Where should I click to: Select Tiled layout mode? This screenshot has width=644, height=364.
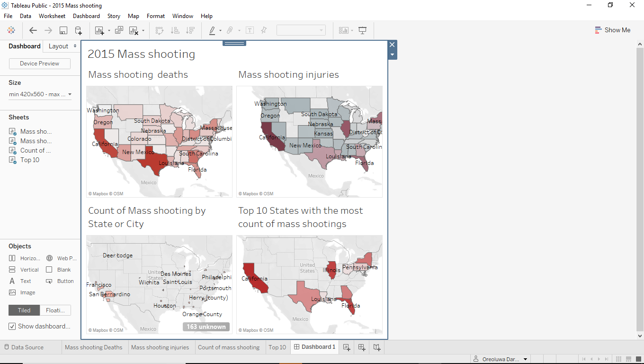coord(24,310)
